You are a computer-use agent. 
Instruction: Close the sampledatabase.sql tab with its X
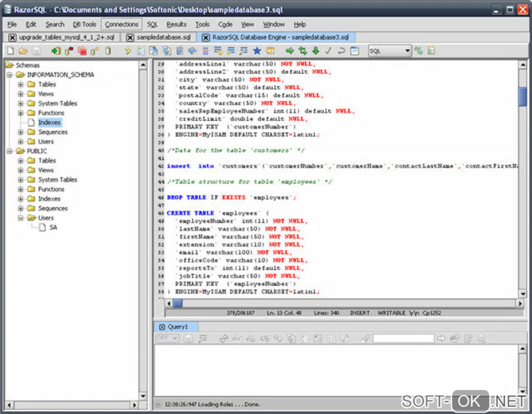(x=130, y=38)
